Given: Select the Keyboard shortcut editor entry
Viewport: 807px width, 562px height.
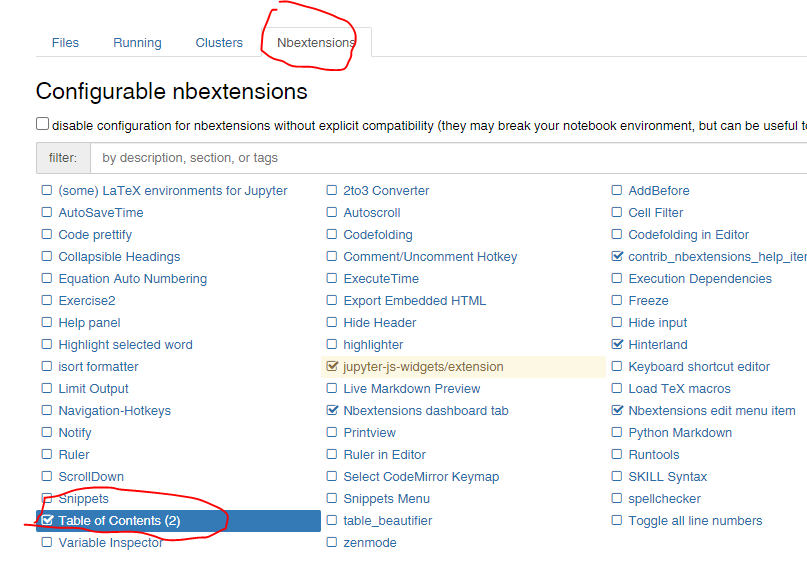Looking at the screenshot, I should click(x=699, y=366).
